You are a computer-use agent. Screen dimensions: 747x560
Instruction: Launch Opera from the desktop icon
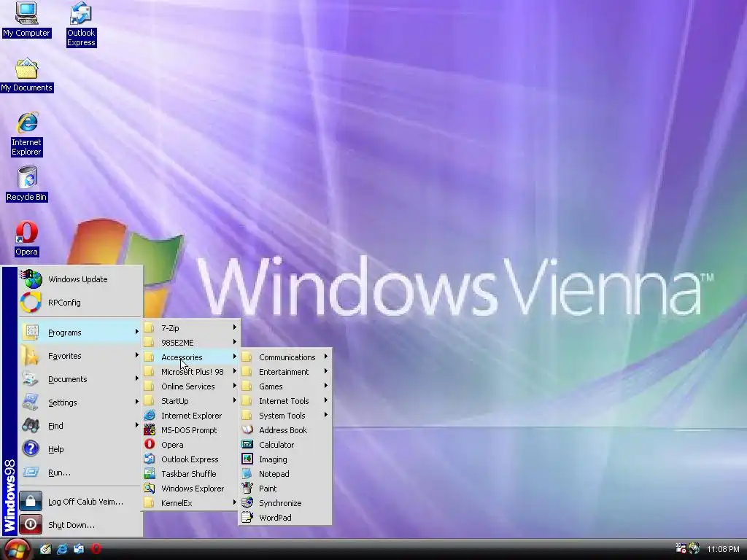coord(27,238)
